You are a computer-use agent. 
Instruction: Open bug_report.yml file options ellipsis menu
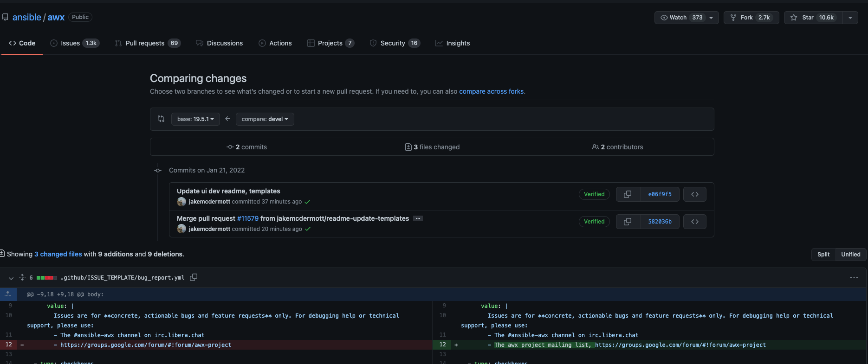click(x=854, y=277)
